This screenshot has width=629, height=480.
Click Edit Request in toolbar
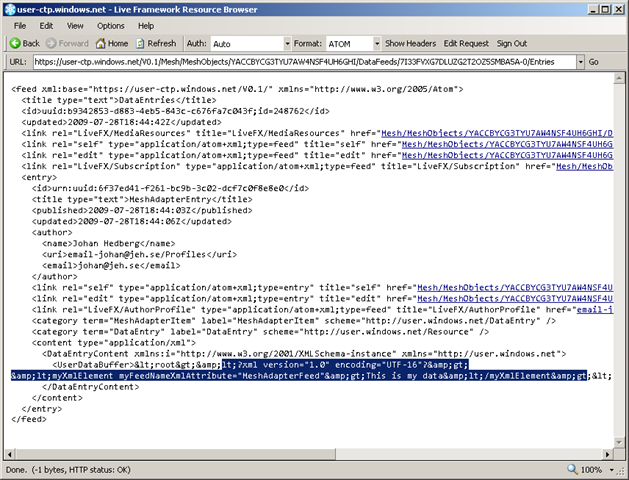tap(466, 44)
